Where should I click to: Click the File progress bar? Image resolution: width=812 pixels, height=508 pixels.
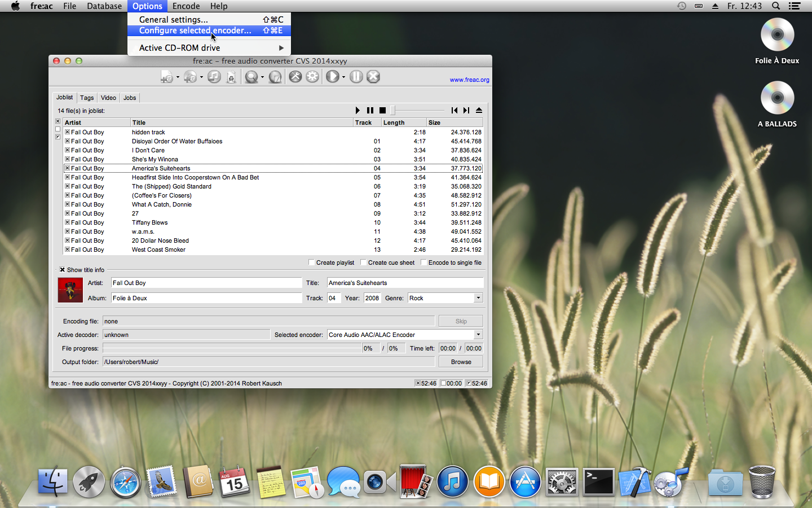pyautogui.click(x=232, y=348)
